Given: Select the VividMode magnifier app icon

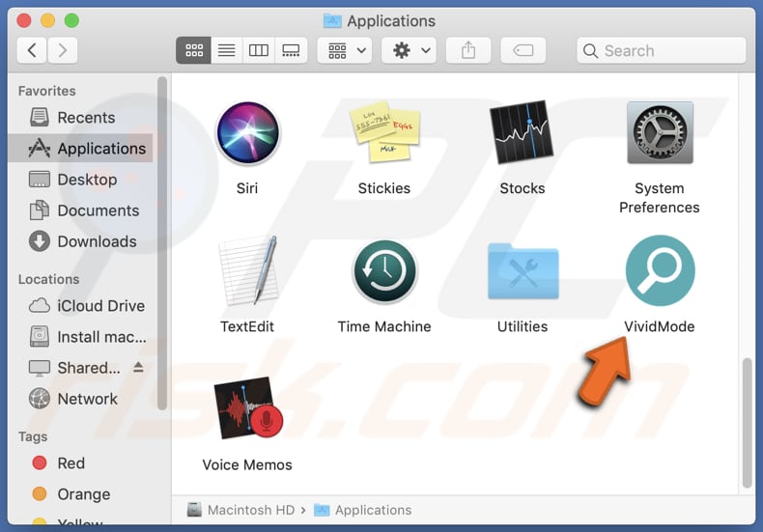Looking at the screenshot, I should tap(660, 270).
